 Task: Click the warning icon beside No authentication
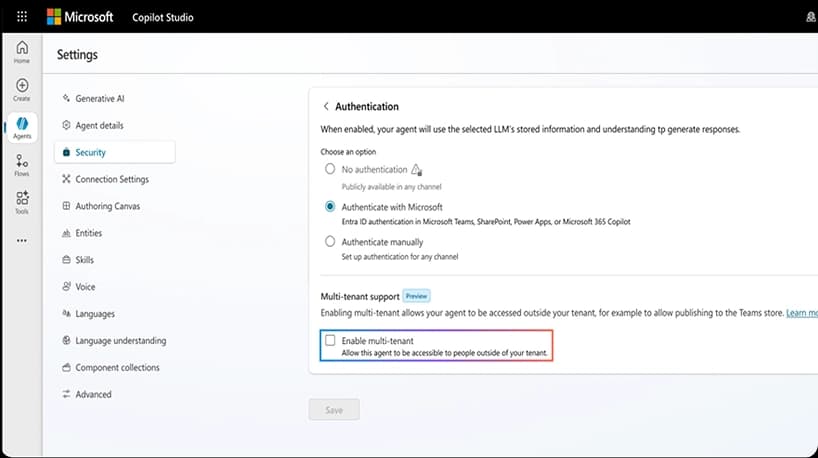[x=416, y=170]
